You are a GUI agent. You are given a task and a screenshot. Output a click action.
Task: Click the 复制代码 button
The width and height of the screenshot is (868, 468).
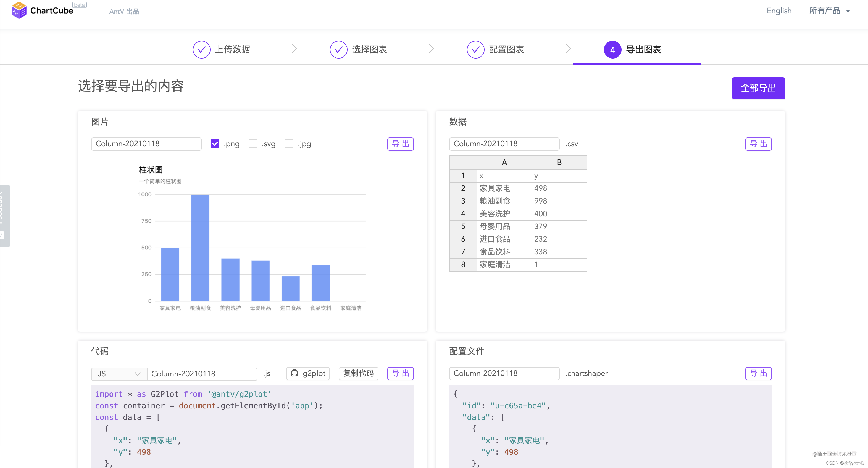(358, 373)
